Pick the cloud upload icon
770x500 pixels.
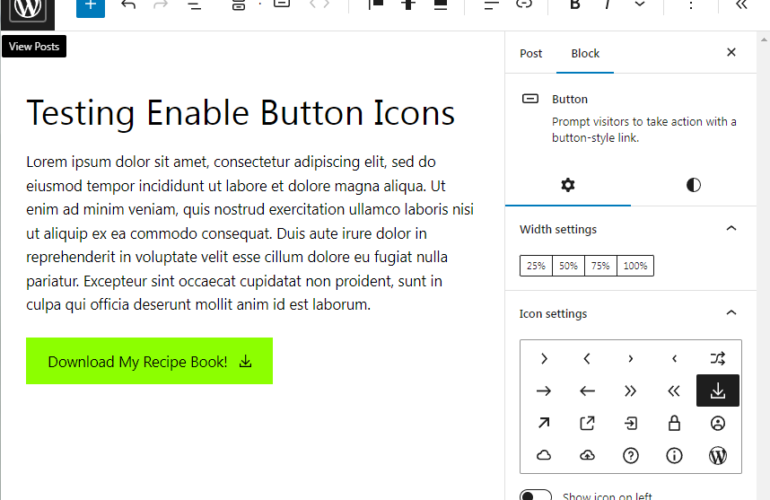point(587,455)
